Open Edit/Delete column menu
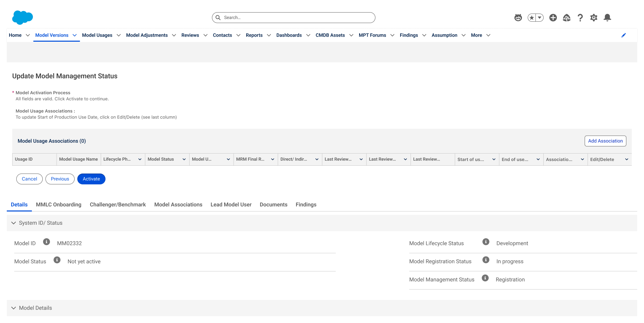 (x=627, y=159)
